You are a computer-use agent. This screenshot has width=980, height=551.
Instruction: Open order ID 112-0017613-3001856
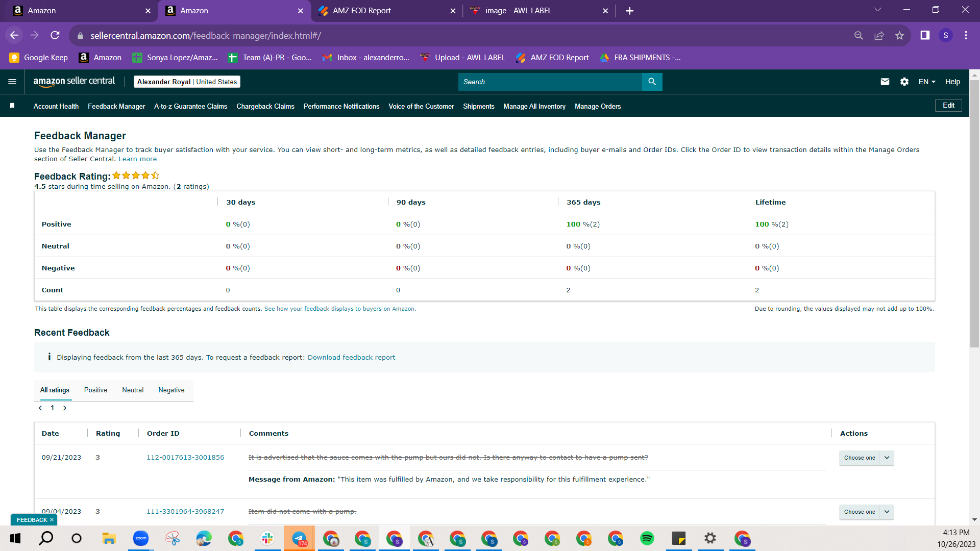(x=185, y=458)
